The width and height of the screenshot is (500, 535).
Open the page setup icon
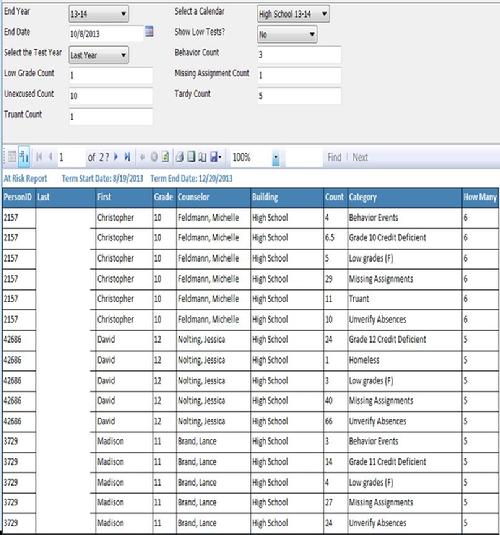203,157
